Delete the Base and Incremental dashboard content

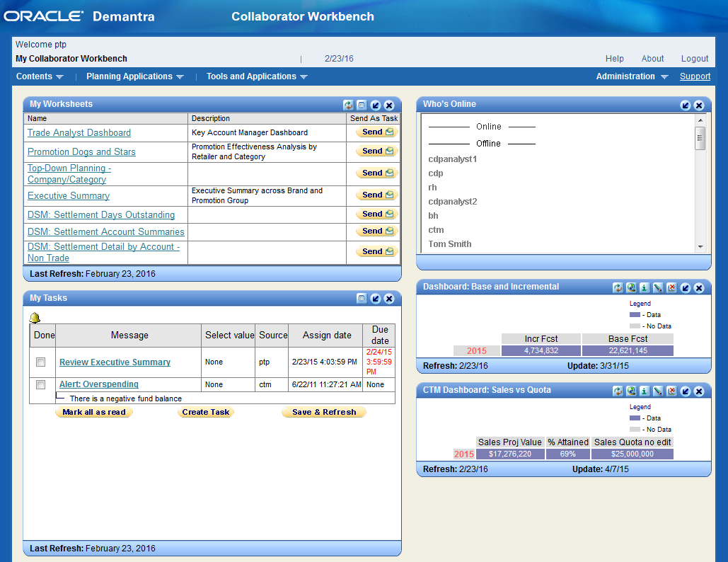point(671,288)
